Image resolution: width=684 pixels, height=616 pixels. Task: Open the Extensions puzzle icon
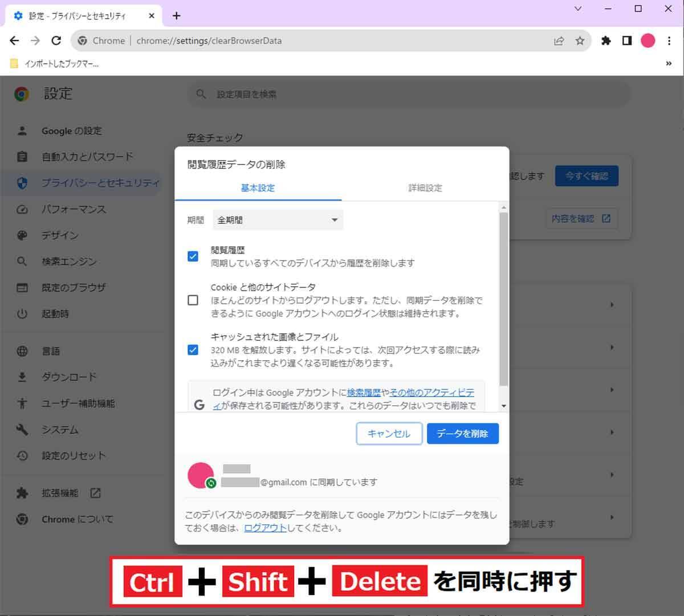[606, 40]
